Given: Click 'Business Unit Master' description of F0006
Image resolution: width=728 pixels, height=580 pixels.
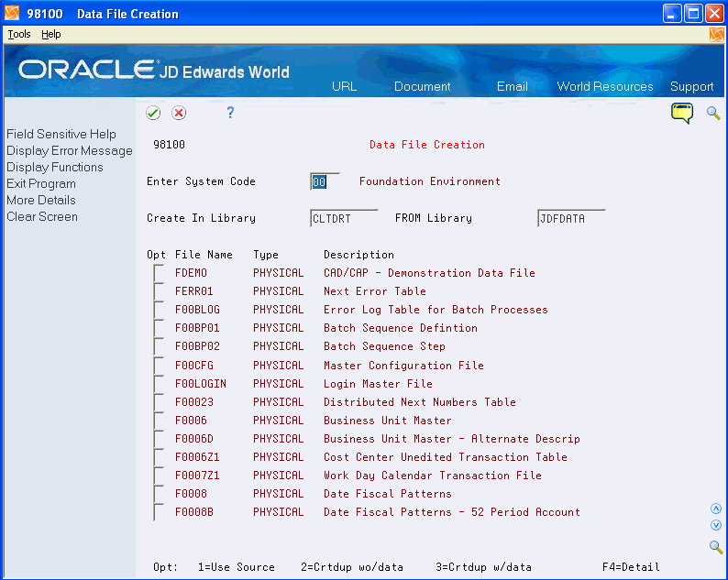Looking at the screenshot, I should point(387,421).
